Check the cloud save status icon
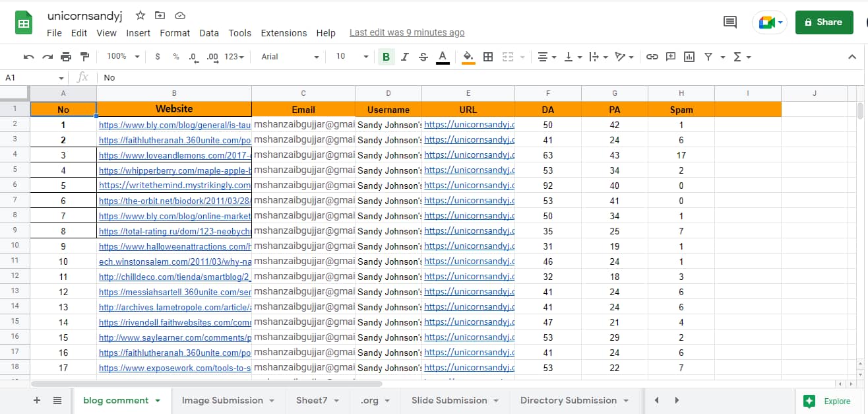Screen dimensions: 868x414 point(180,15)
